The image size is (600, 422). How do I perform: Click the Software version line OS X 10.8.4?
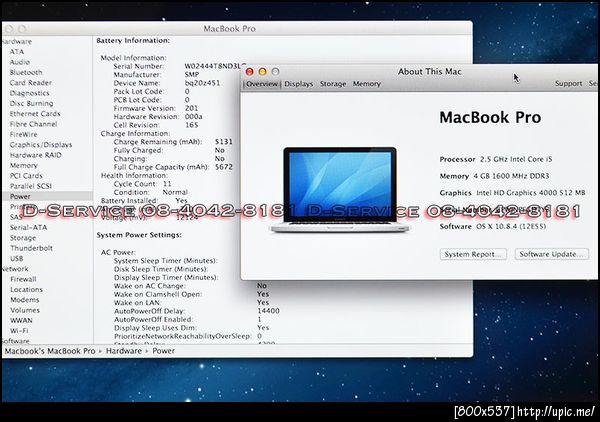(492, 226)
